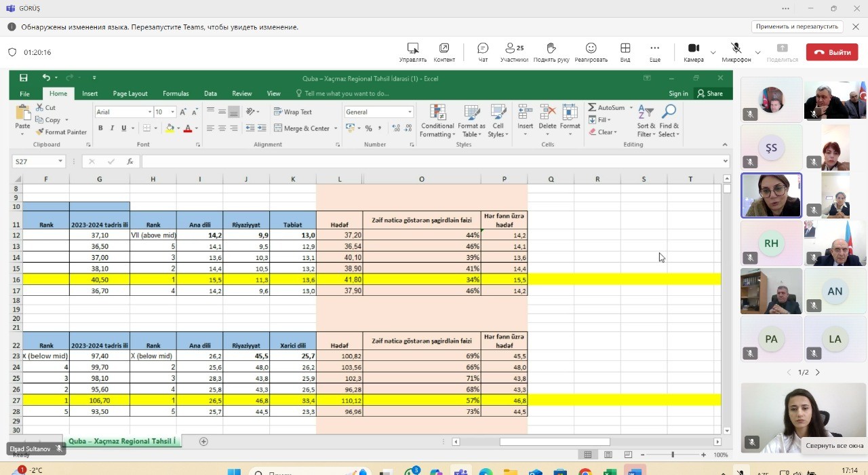Image resolution: width=868 pixels, height=475 pixels.
Task: Click Применить и перезапустить button
Action: click(x=797, y=26)
